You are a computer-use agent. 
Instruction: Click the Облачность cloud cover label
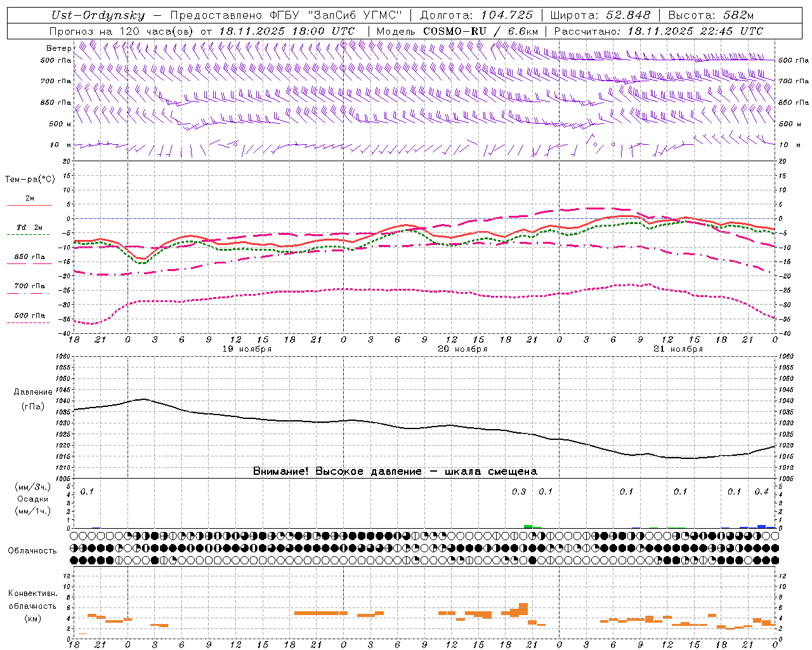point(32,551)
